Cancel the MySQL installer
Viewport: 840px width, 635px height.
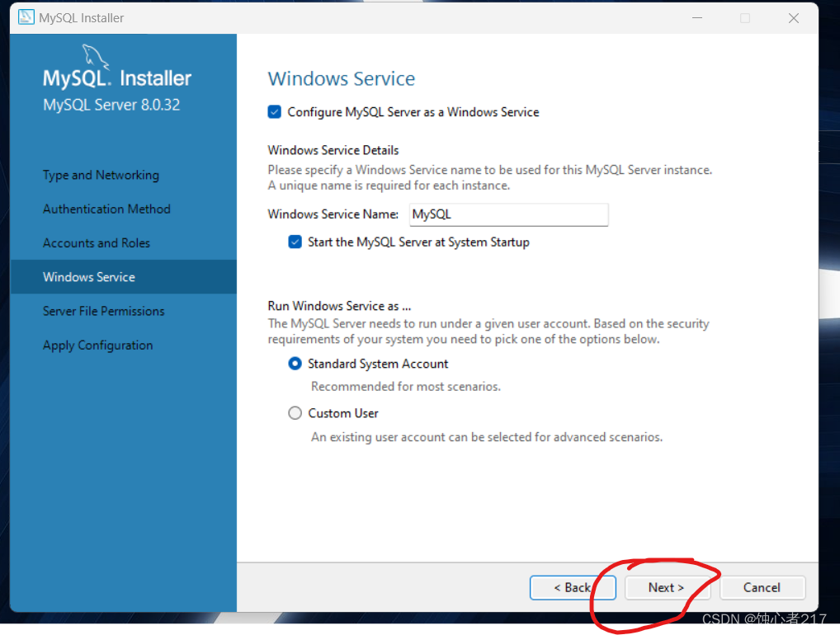pos(762,587)
